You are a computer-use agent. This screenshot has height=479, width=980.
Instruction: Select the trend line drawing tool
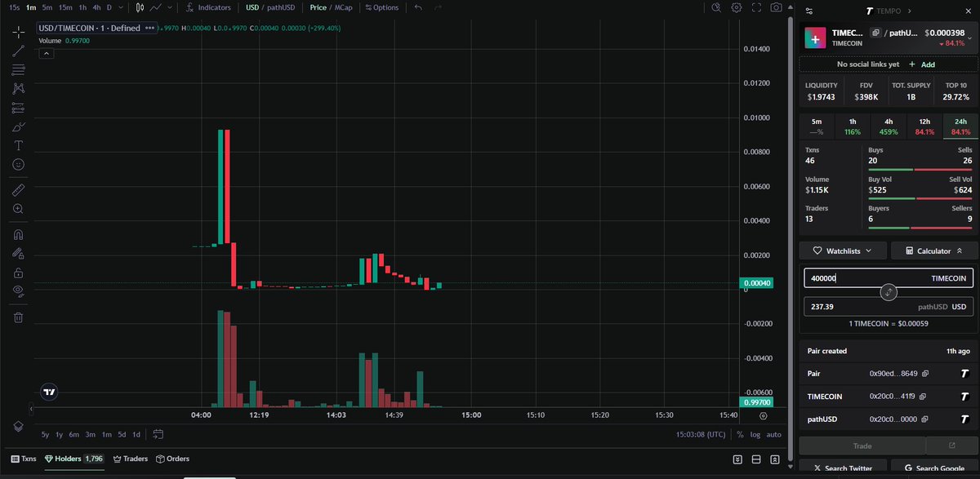pyautogui.click(x=18, y=51)
